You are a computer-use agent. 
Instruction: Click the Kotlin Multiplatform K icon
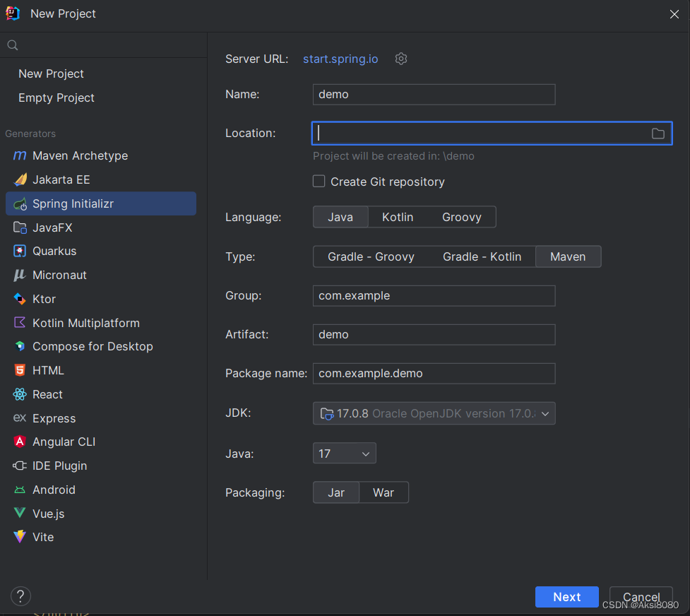[20, 323]
